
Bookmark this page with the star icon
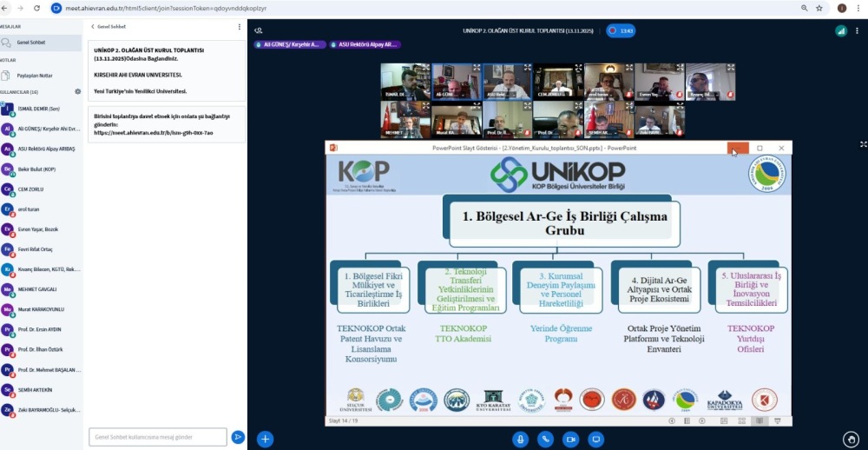tap(819, 8)
